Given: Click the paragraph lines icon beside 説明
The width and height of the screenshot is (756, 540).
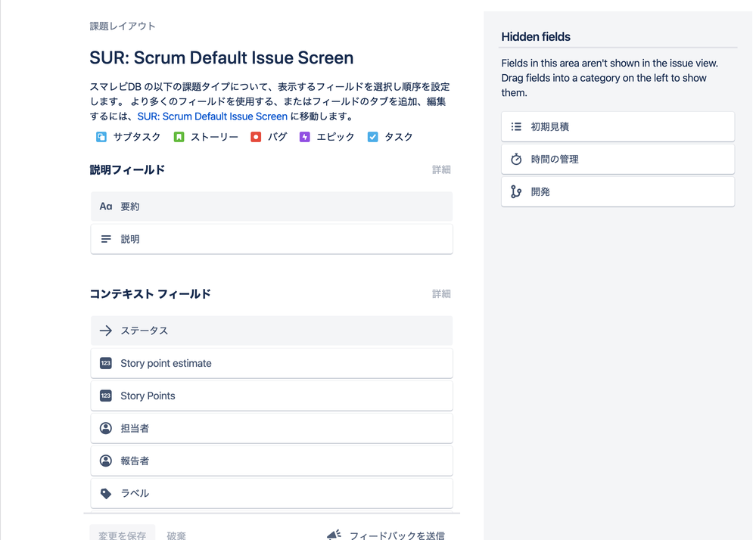Looking at the screenshot, I should pyautogui.click(x=106, y=239).
